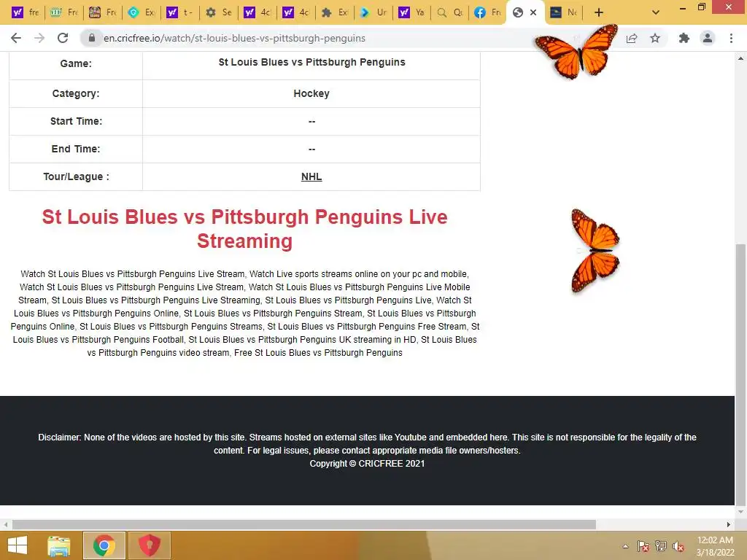Share this page using the share icon
The image size is (747, 560).
tap(632, 38)
